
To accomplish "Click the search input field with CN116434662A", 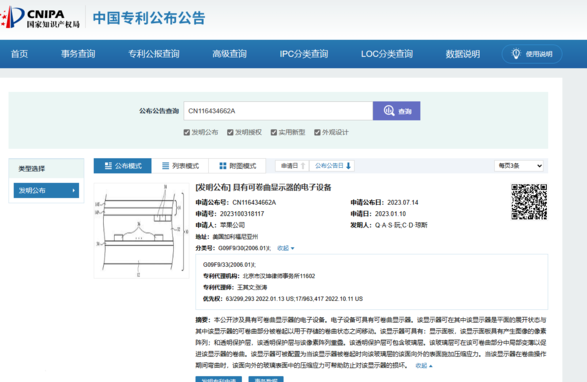I will 278,111.
